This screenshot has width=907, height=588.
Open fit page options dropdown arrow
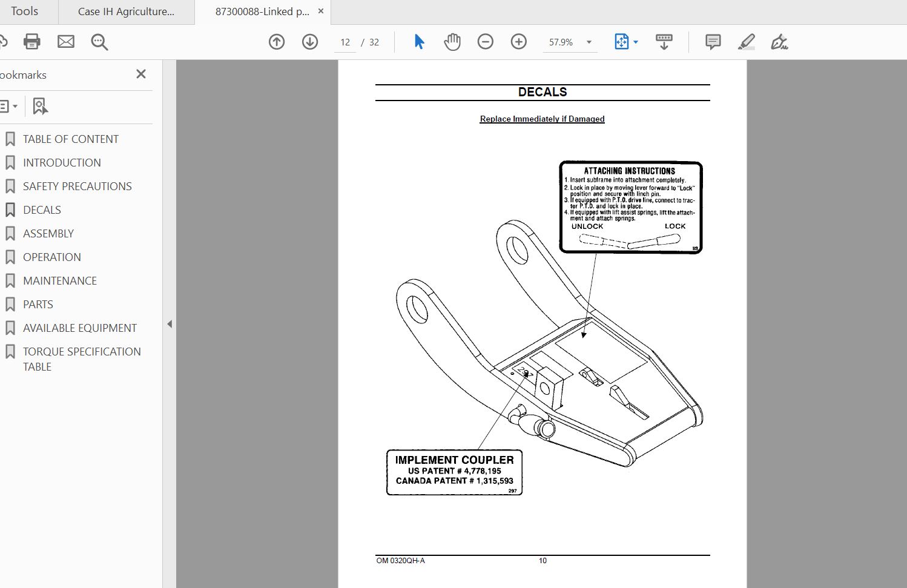coord(636,42)
